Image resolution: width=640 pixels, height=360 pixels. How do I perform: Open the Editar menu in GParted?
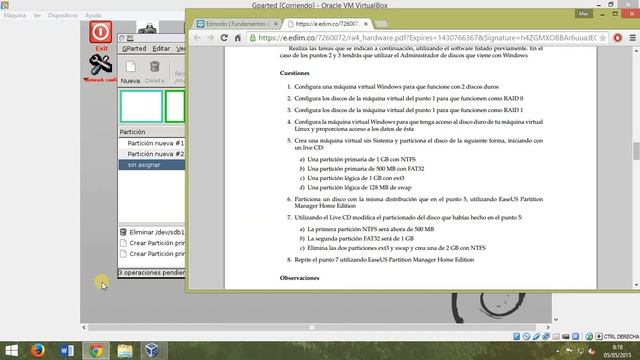click(161, 48)
